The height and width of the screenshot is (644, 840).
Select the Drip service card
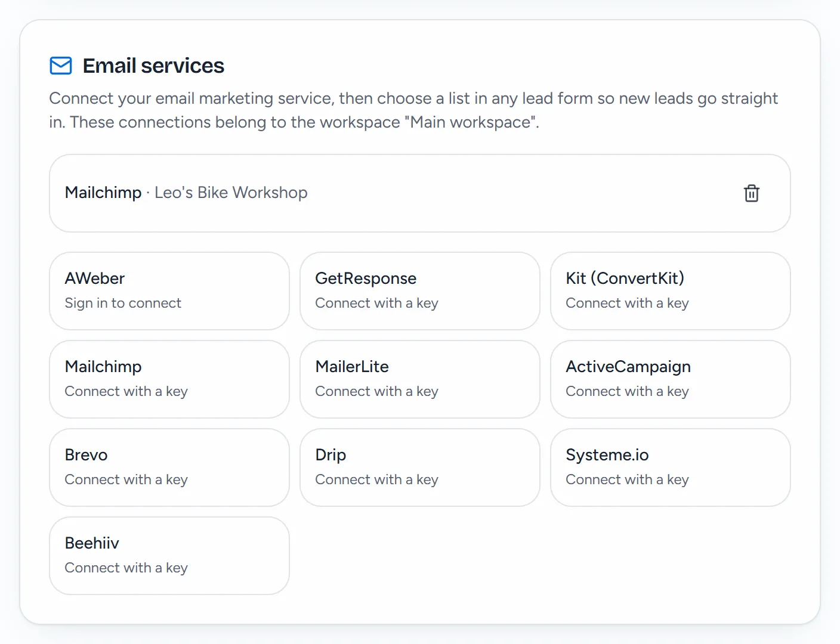tap(420, 467)
